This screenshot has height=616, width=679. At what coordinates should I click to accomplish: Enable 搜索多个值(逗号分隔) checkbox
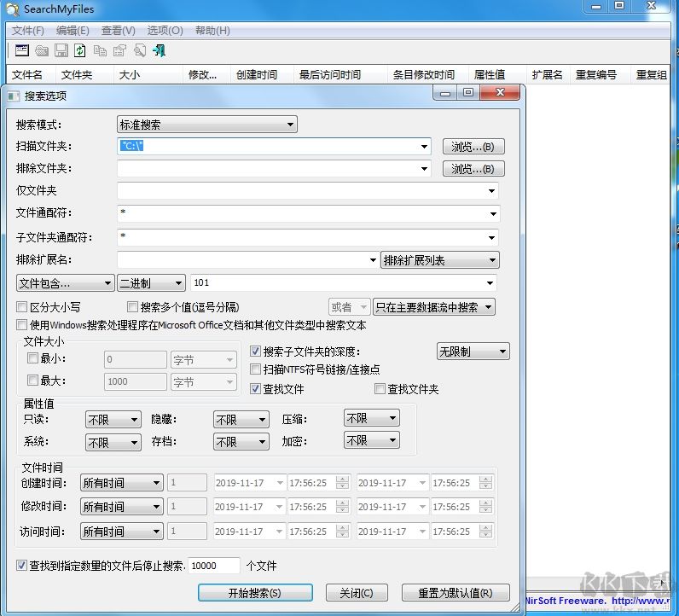[x=132, y=307]
